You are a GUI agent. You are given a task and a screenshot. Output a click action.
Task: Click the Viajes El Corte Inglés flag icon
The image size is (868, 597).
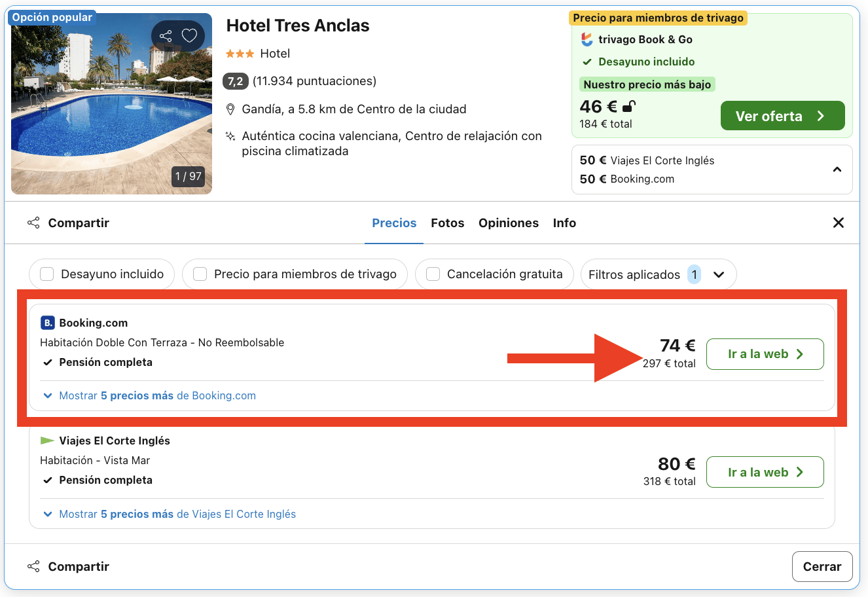click(46, 441)
